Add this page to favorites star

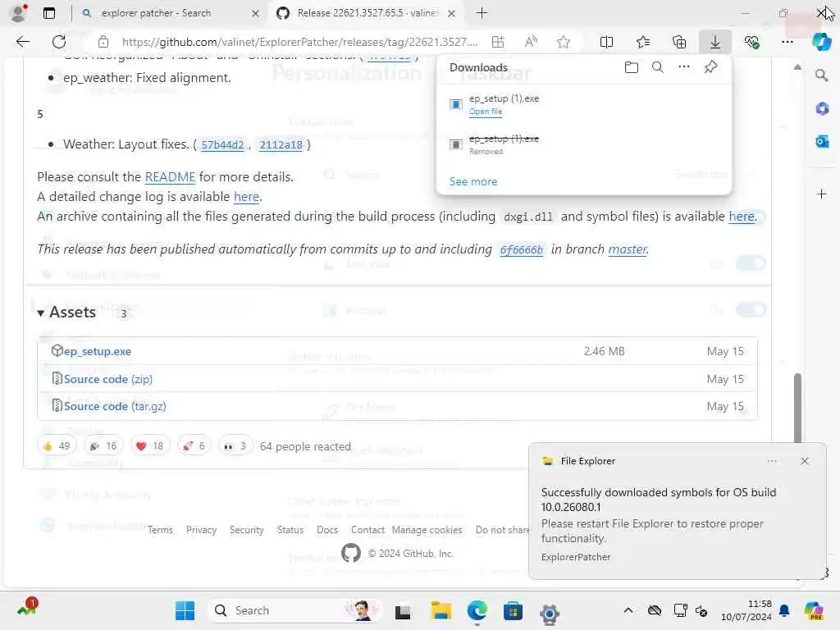coord(563,42)
